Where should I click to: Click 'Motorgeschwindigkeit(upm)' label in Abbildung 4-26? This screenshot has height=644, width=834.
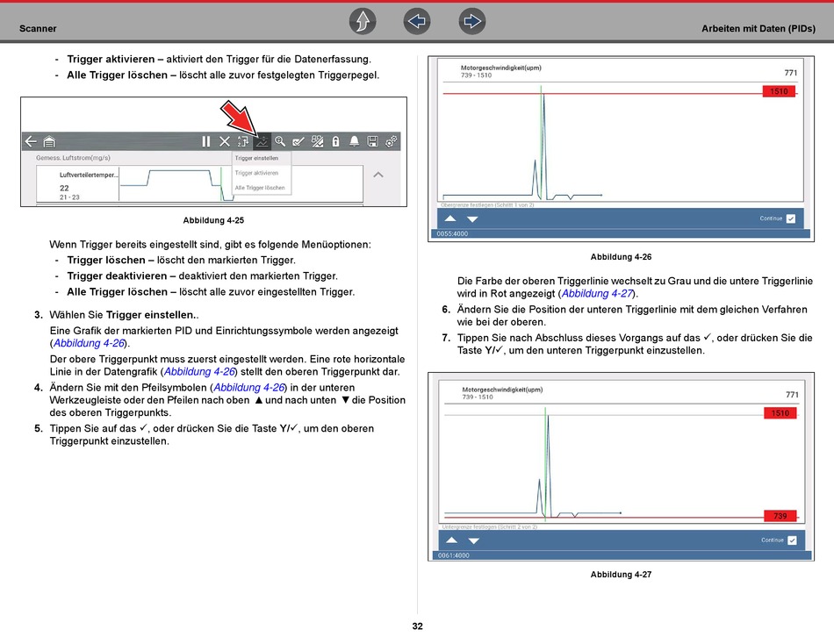(501, 68)
